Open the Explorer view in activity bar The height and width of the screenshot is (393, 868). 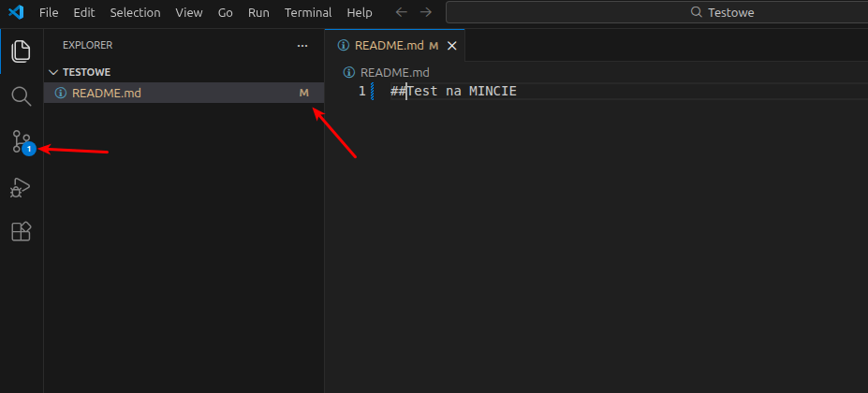click(x=21, y=51)
